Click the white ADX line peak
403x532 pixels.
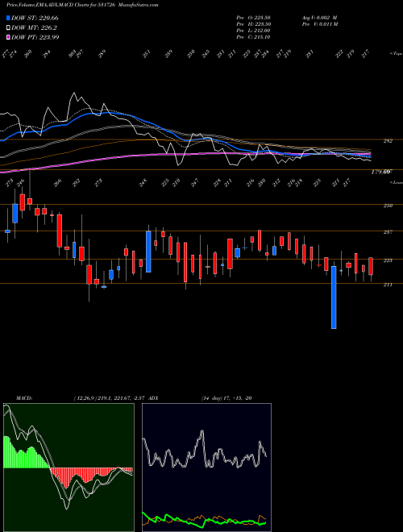[x=202, y=431]
